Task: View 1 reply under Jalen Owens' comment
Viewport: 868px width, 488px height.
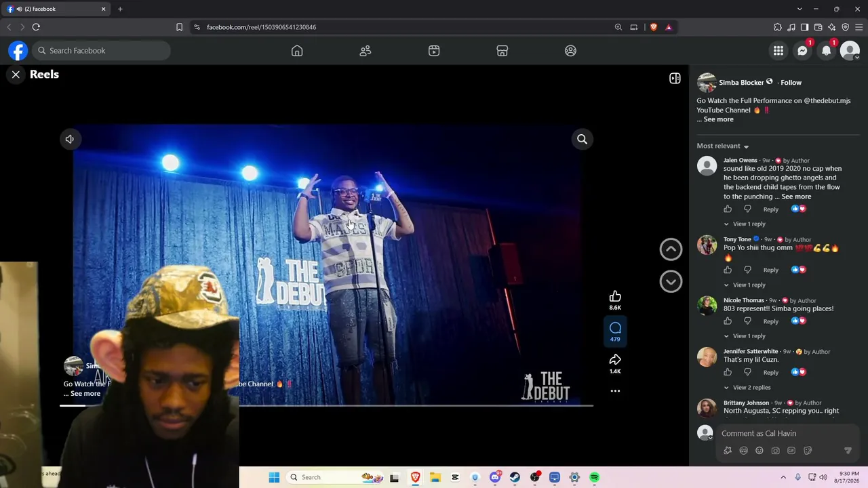Action: coord(745,224)
